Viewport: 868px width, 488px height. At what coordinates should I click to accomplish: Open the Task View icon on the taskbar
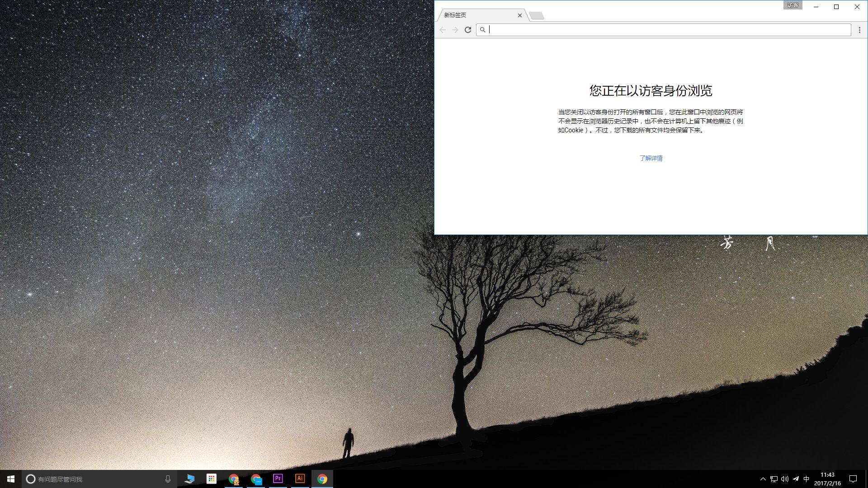click(x=189, y=479)
